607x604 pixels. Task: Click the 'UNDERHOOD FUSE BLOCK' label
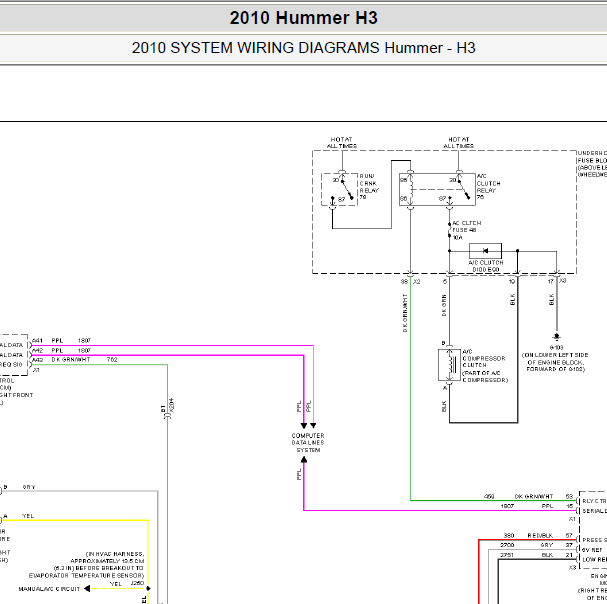592,164
